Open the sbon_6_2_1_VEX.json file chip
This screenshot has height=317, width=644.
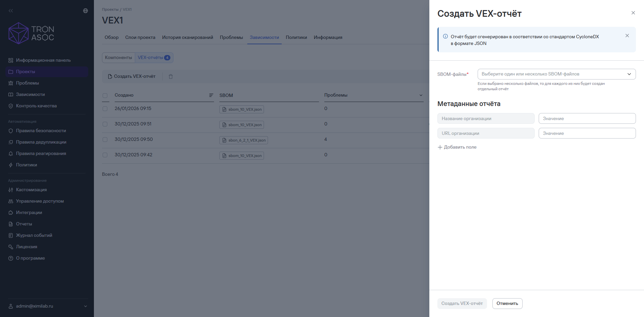244,140
